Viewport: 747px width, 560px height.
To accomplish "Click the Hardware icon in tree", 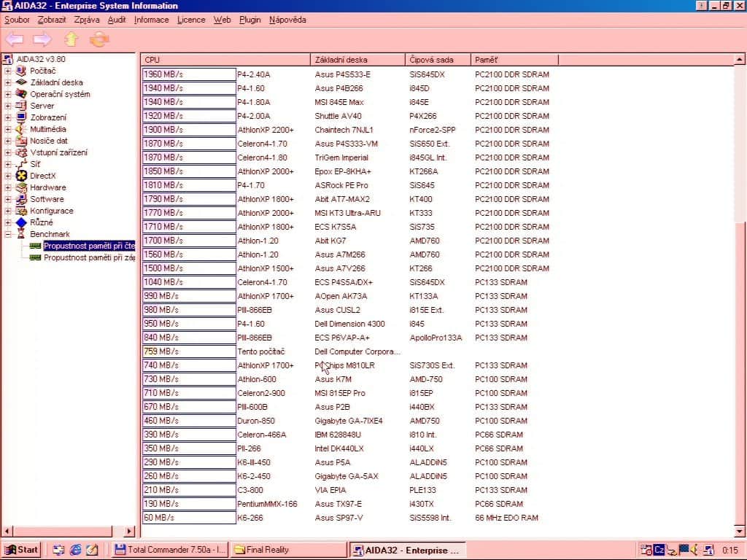I will (x=21, y=187).
